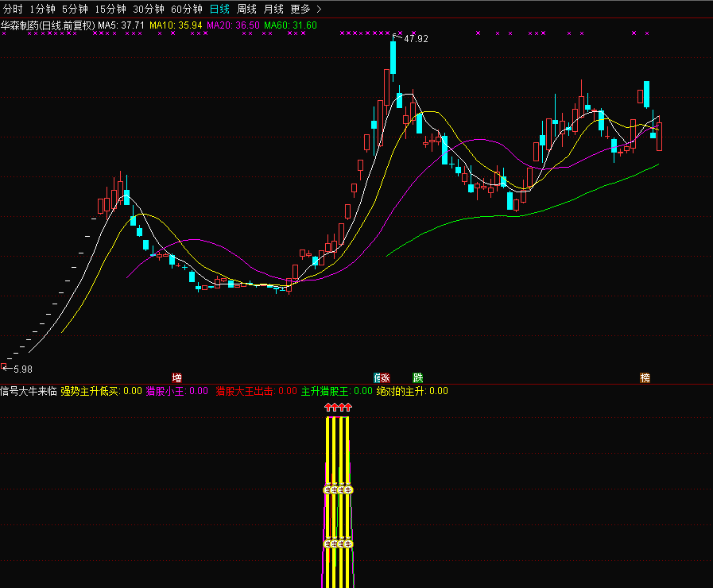The width and height of the screenshot is (713, 588).
Task: Select the 30分钟 period tab
Action: (148, 9)
